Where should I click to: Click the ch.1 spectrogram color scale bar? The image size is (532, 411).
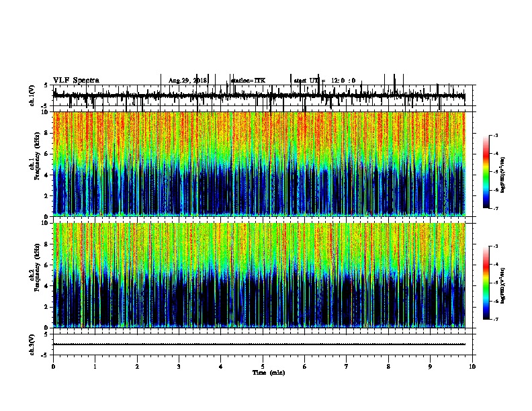pos(486,172)
